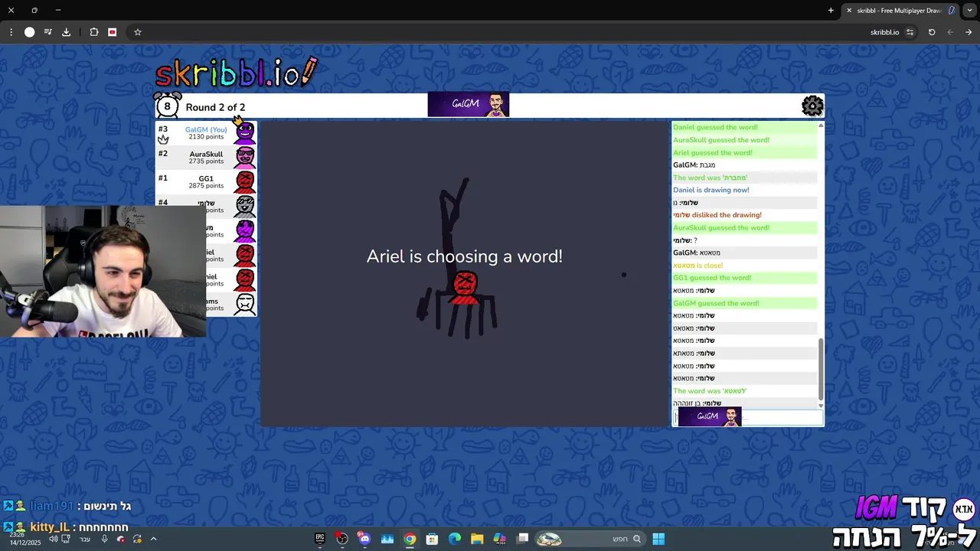
Task: Open Epic Games launcher in taskbar
Action: pyautogui.click(x=320, y=539)
